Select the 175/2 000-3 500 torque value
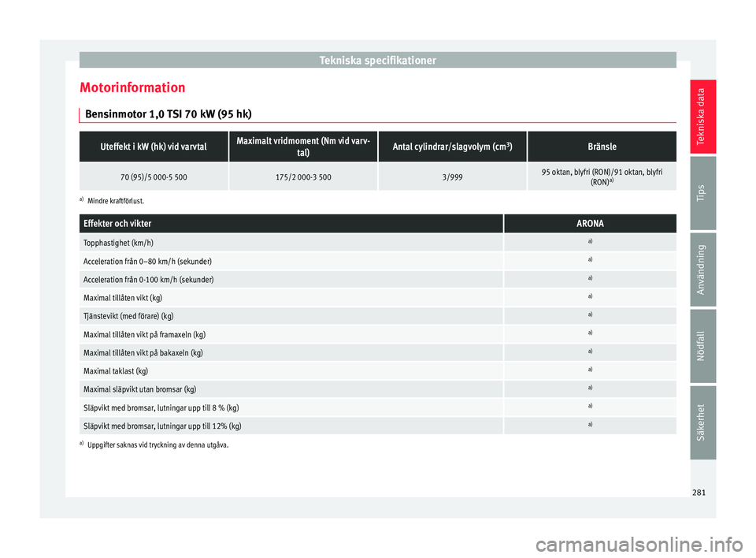This screenshot has height=558, width=756. (303, 177)
